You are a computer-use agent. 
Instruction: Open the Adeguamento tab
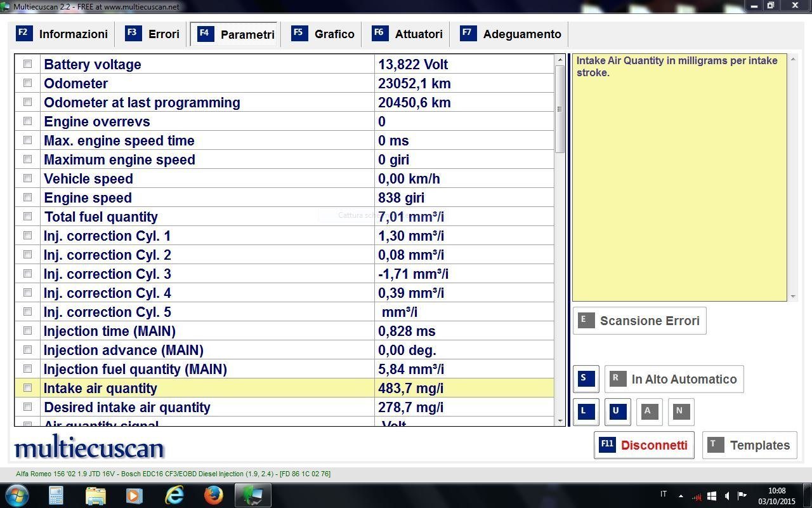511,34
